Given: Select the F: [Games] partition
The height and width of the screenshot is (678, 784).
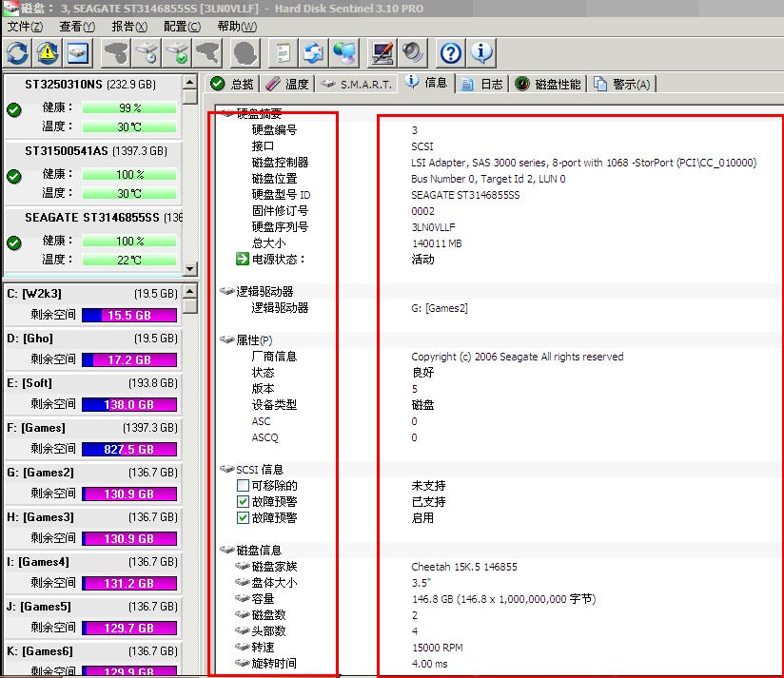Looking at the screenshot, I should 93,438.
